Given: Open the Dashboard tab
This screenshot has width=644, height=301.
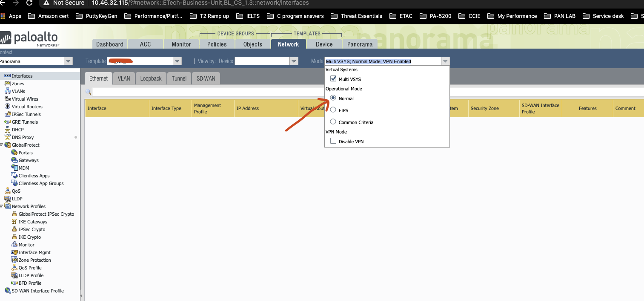Looking at the screenshot, I should (110, 44).
